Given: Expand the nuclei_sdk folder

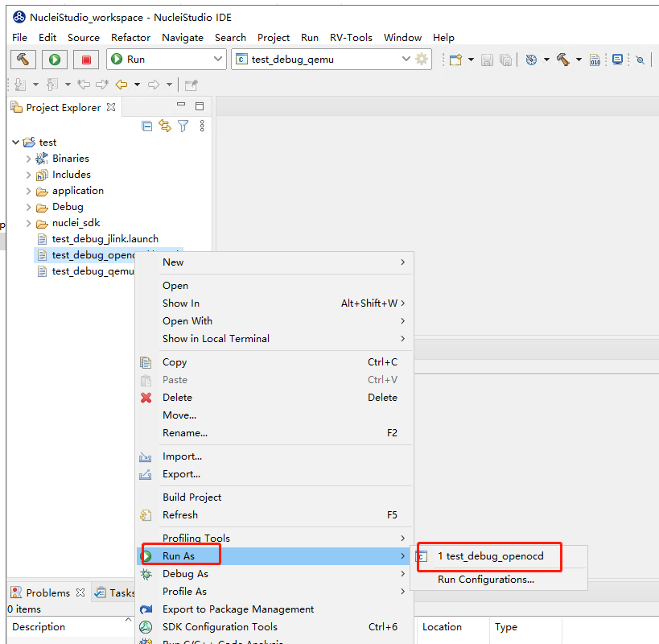Looking at the screenshot, I should point(29,223).
